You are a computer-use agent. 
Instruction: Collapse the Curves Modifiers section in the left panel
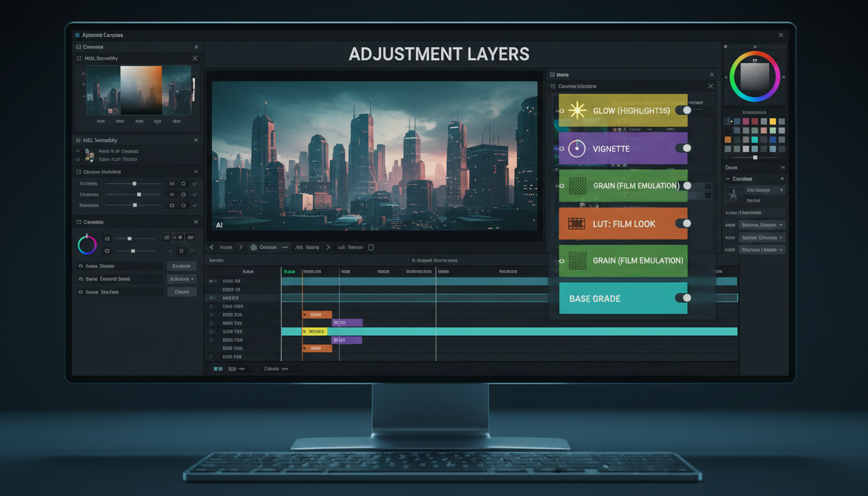194,172
